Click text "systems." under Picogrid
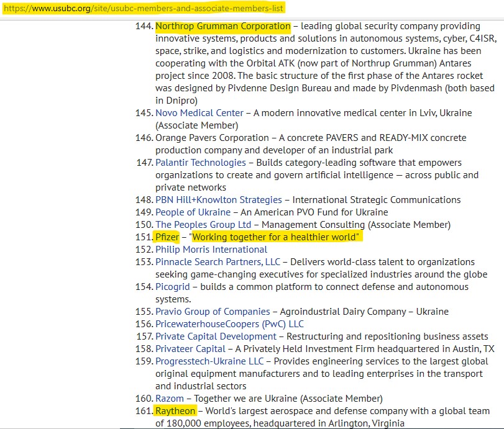Viewport: 504px width, 429px height. pos(173,299)
